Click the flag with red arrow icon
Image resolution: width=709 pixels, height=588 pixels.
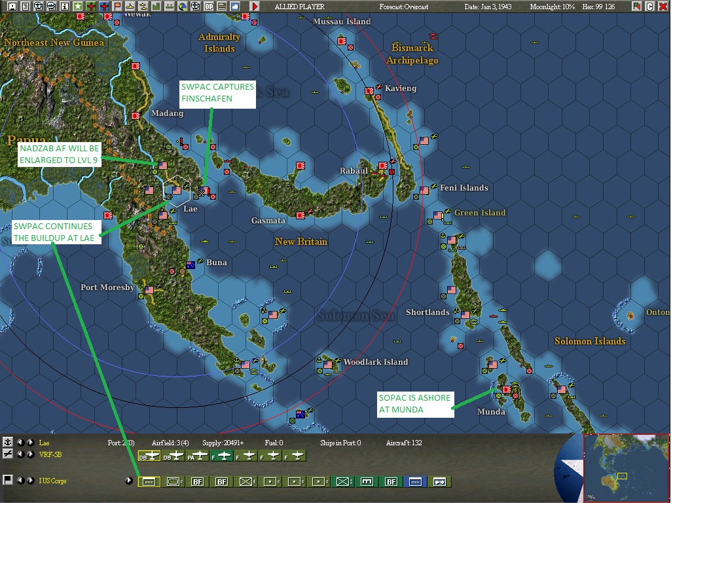click(x=636, y=7)
